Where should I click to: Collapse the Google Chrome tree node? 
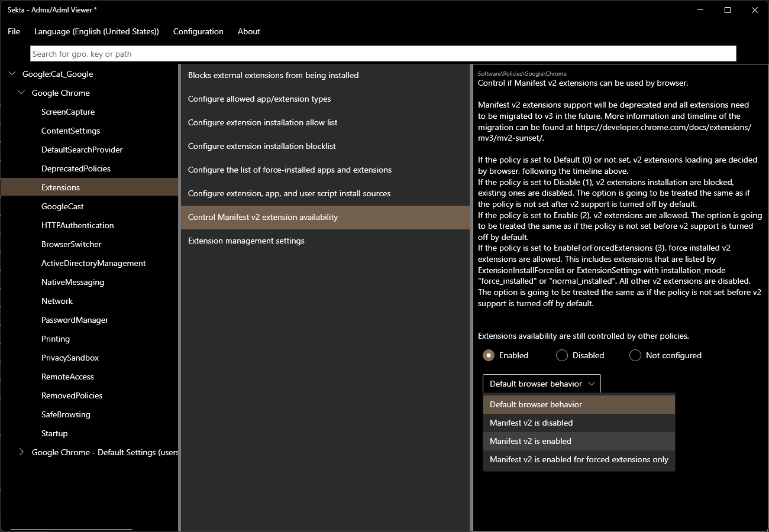click(x=21, y=93)
